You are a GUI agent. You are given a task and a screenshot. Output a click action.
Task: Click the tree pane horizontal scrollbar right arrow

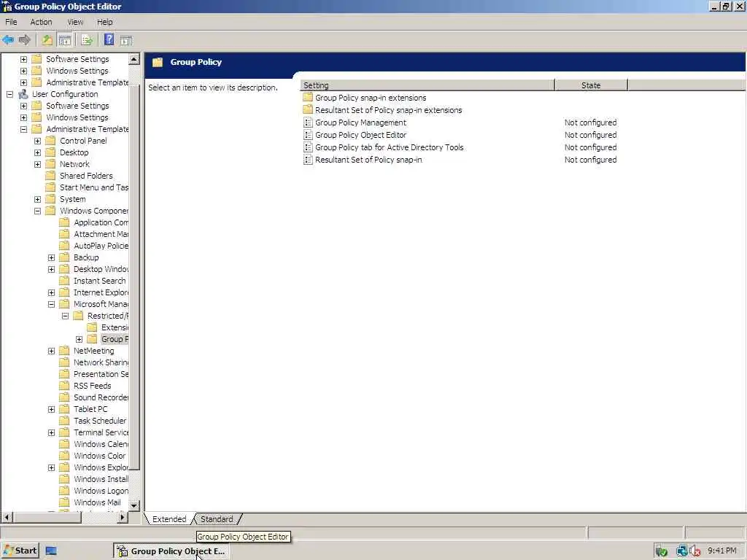tap(123, 517)
